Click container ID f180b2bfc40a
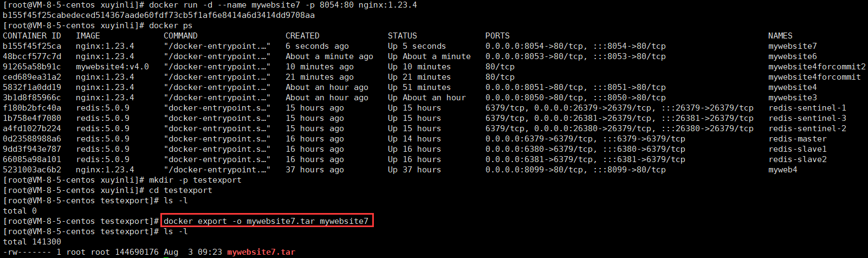Image resolution: width=868 pixels, height=258 pixels. [x=32, y=108]
